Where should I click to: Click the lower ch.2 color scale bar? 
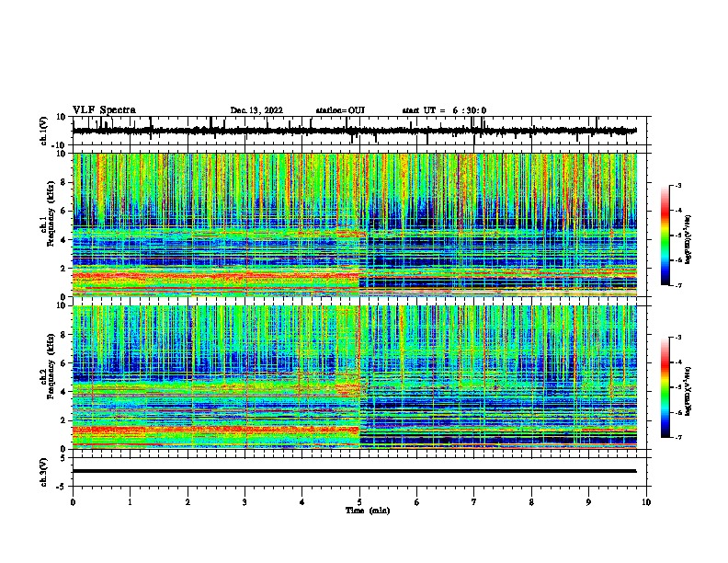point(665,387)
